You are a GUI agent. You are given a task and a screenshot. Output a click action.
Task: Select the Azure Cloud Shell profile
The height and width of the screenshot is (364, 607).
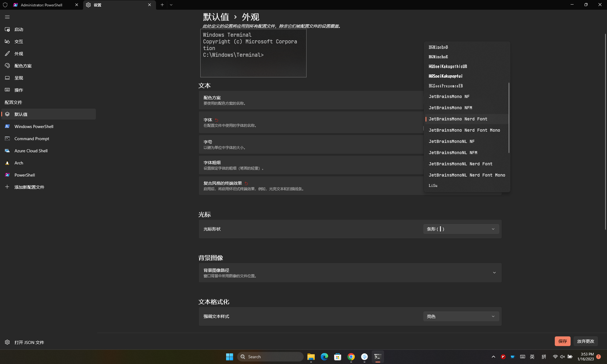coord(49,151)
